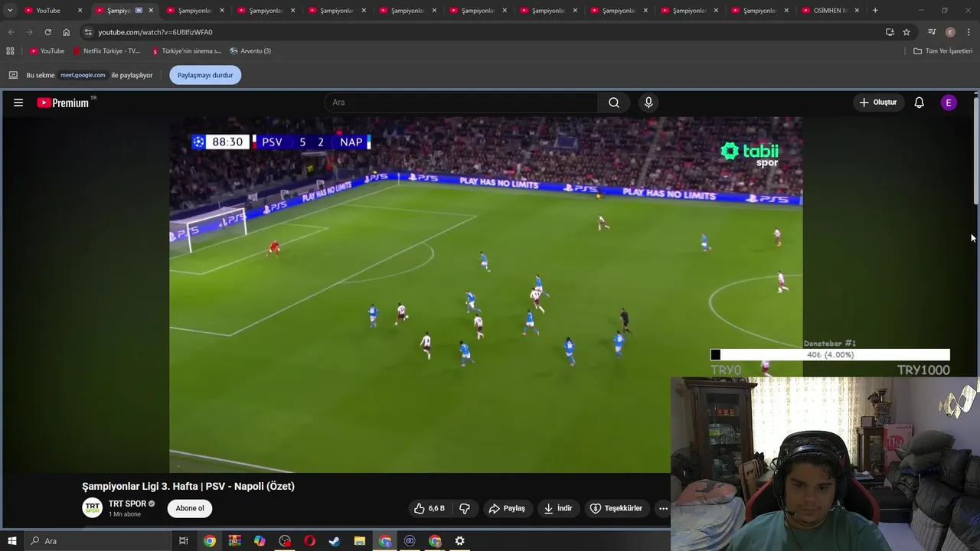The image size is (980, 551).
Task: Open YouTube bookmark in bookmarks bar
Action: tap(47, 51)
